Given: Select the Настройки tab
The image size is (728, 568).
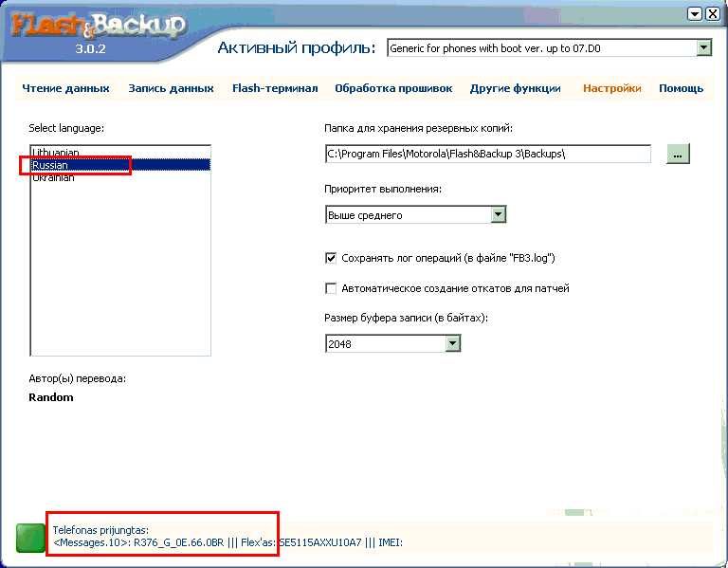Looking at the screenshot, I should click(x=612, y=88).
